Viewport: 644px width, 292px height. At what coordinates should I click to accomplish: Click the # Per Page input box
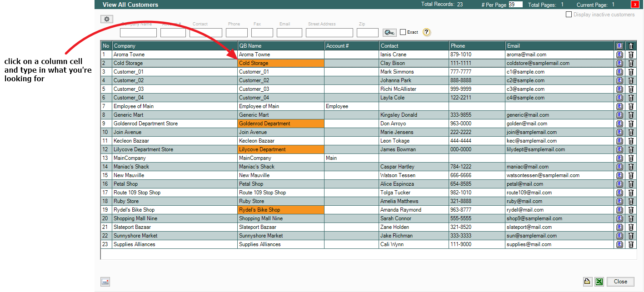click(515, 5)
